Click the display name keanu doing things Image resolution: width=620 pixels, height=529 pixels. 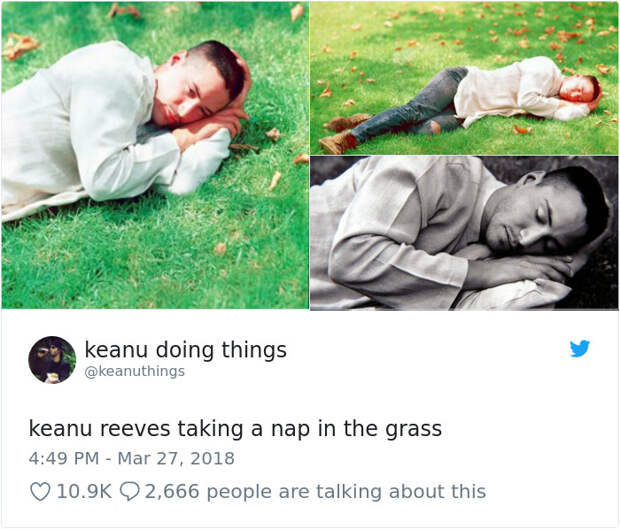tap(185, 350)
